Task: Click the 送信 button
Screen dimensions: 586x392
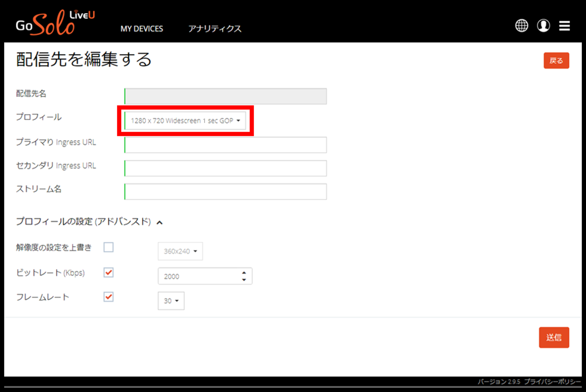Action: click(554, 337)
